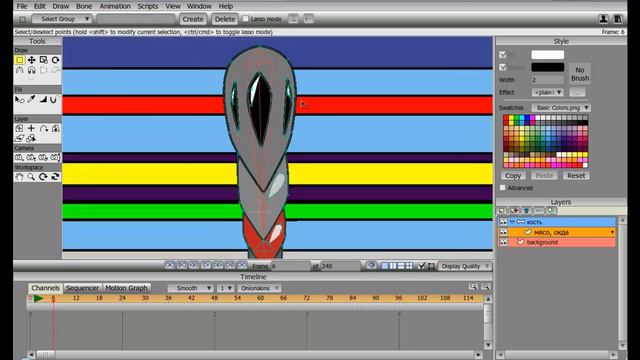This screenshot has height=360, width=640.
Task: Select the Rotate Workspace tool
Action: click(x=43, y=177)
